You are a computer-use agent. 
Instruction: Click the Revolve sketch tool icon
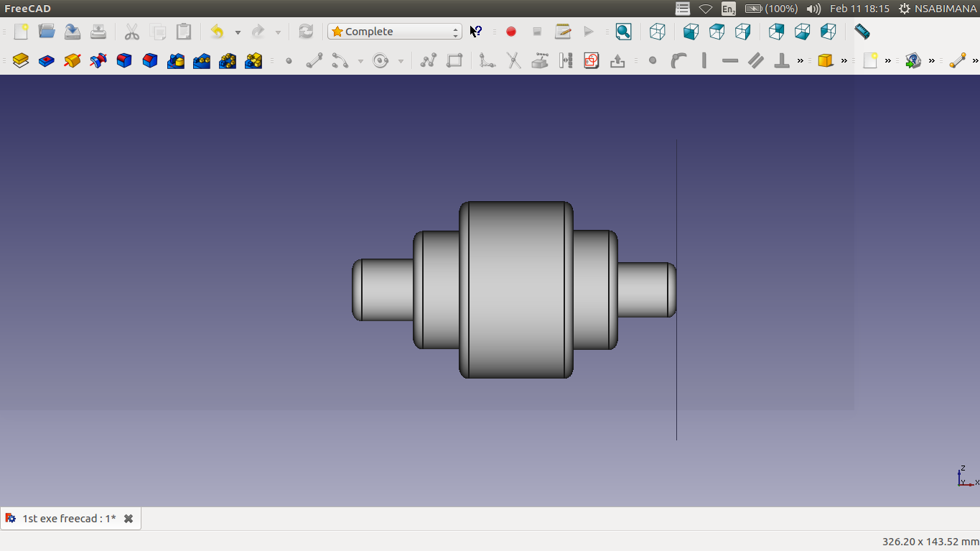point(73,61)
